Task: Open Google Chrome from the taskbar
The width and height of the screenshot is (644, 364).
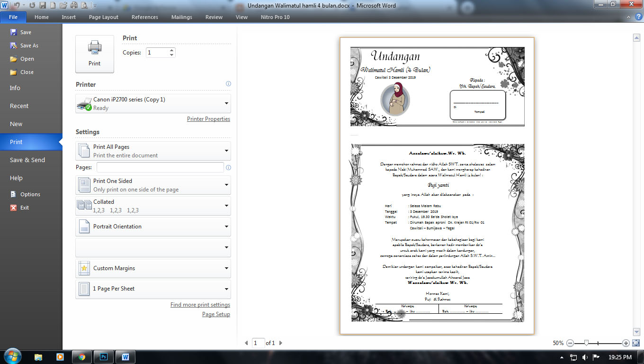Action: click(x=82, y=356)
